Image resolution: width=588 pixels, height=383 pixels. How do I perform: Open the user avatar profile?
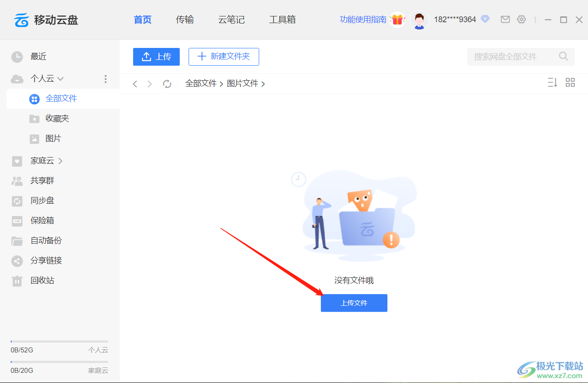click(419, 20)
